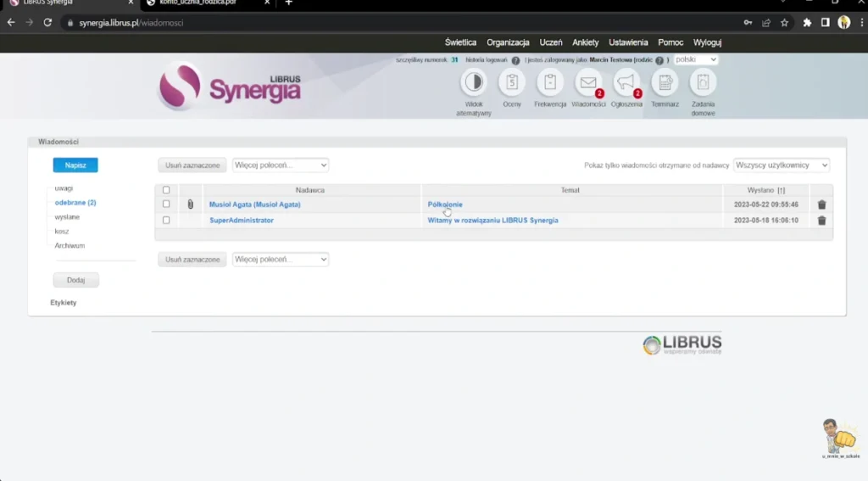Close the konto_ucznia_rodzica.pdf tab
This screenshot has height=481, width=868.
pyautogui.click(x=267, y=3)
